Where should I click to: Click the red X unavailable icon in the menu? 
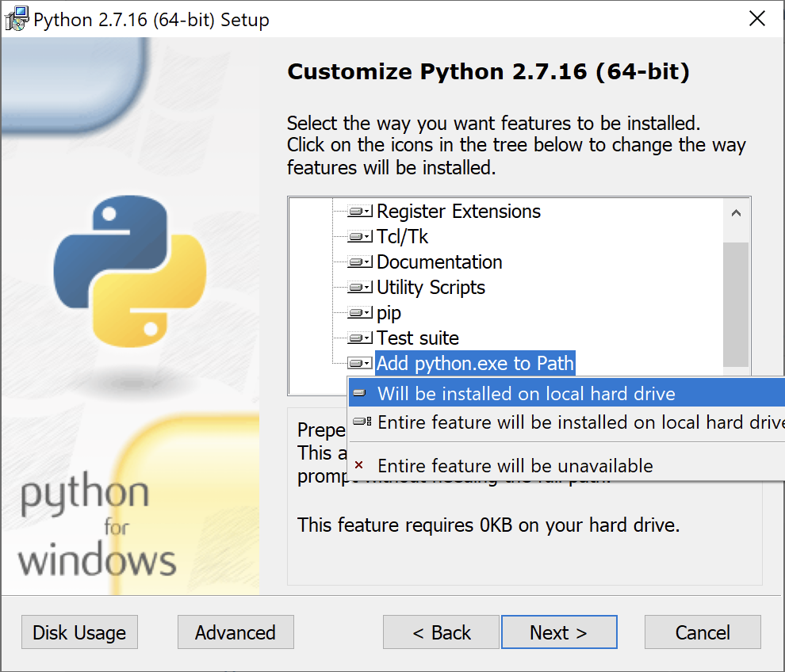360,466
